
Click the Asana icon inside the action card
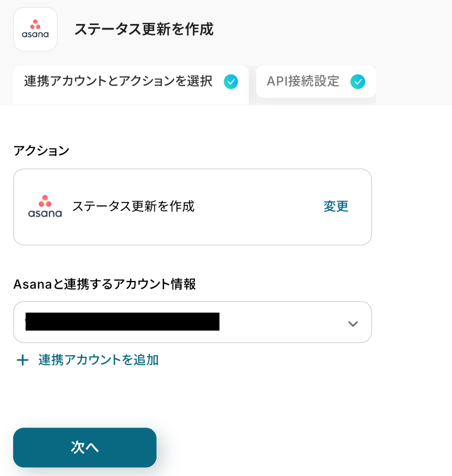coord(45,206)
